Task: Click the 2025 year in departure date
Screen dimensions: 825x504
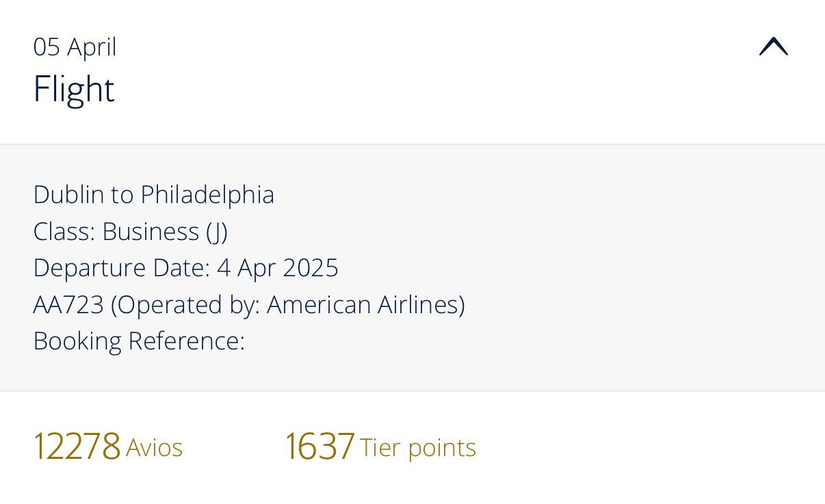Action: [x=311, y=268]
